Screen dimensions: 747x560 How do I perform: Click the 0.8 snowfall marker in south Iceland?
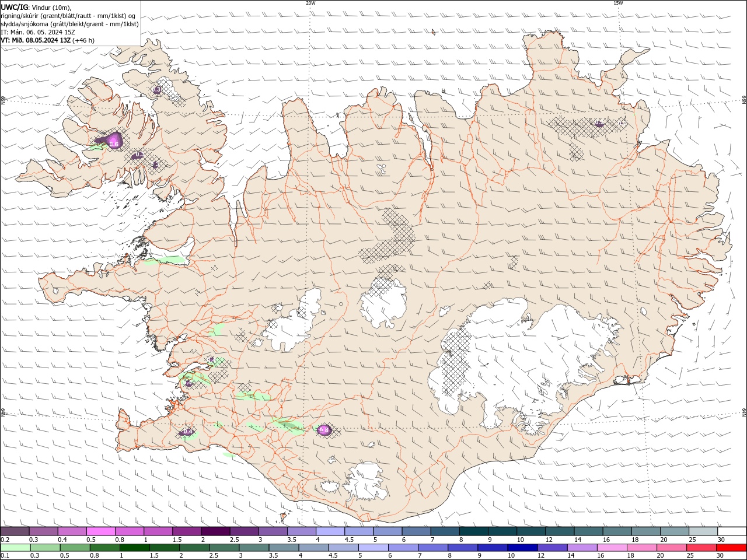click(324, 430)
